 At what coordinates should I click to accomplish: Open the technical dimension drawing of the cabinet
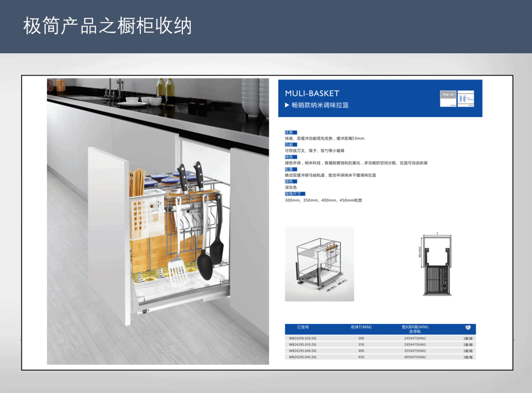coord(436,264)
